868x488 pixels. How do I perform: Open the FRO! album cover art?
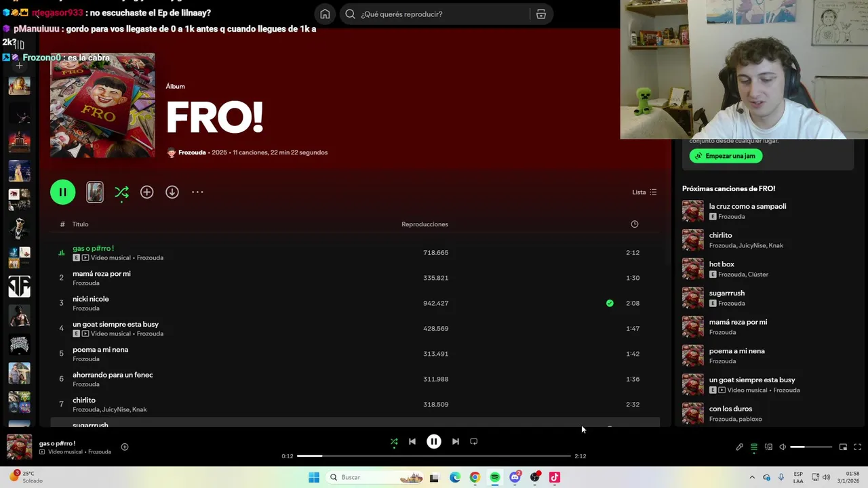point(102,106)
